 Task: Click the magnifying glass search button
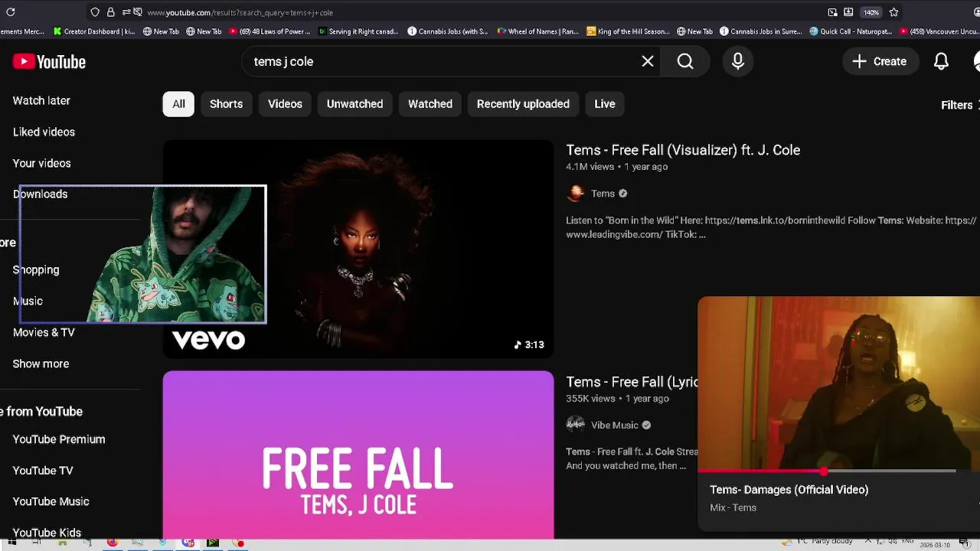(x=685, y=61)
